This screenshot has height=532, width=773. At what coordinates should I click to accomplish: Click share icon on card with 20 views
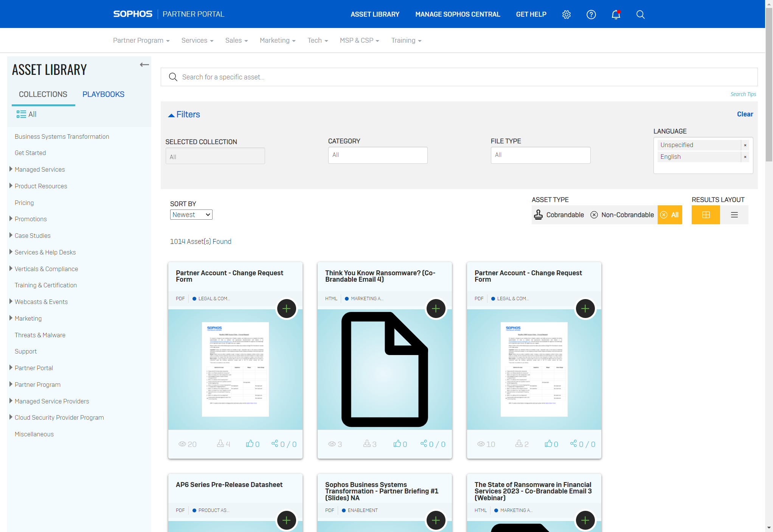tap(275, 444)
